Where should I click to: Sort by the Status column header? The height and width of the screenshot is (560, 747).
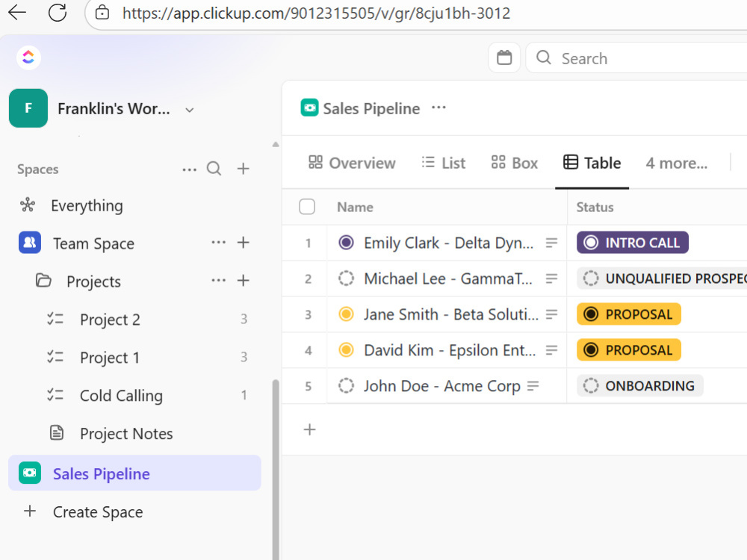click(595, 207)
